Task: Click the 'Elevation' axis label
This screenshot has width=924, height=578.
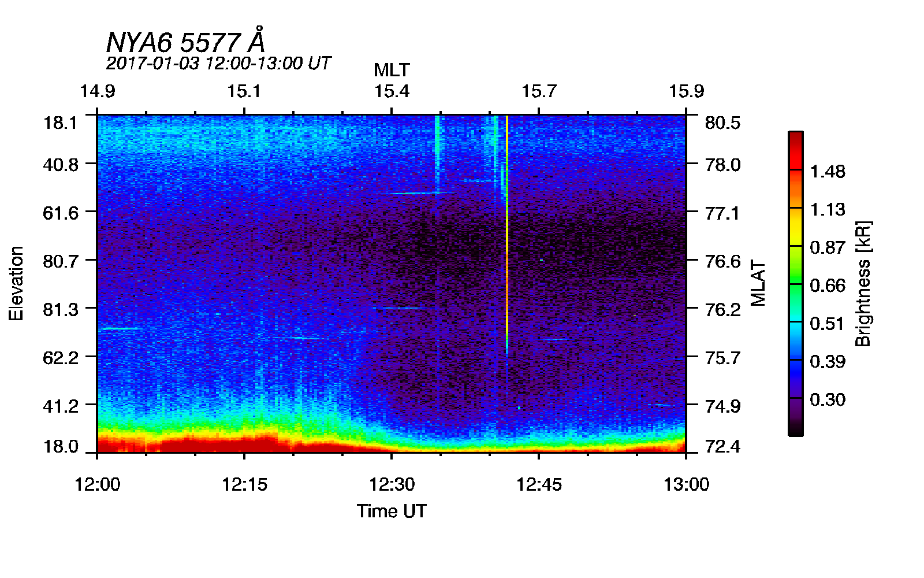Action: 16,283
